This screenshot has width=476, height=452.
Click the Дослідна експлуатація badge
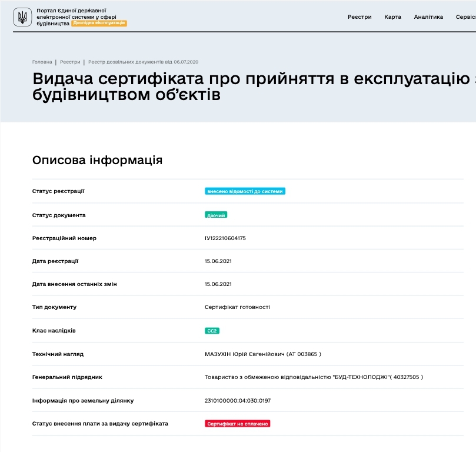99,23
